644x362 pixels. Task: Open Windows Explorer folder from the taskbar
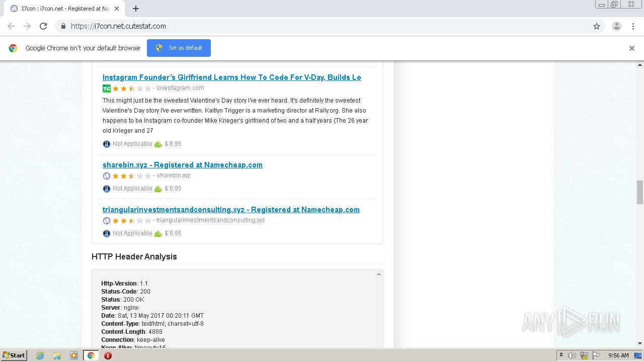57,355
